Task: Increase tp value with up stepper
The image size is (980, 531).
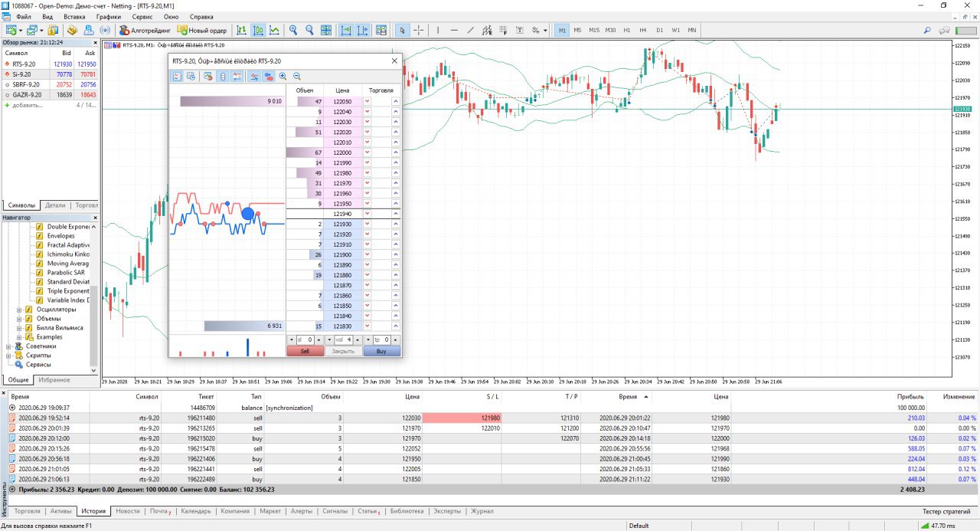Action: click(395, 339)
